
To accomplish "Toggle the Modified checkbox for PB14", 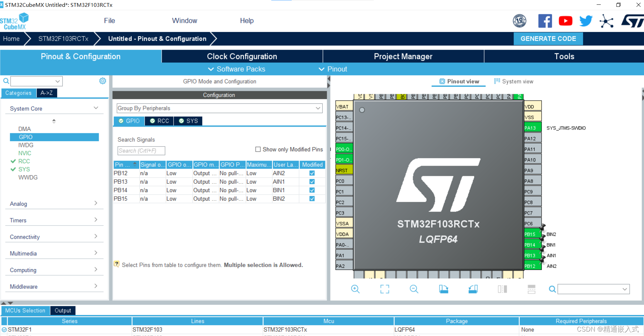I will click(312, 190).
